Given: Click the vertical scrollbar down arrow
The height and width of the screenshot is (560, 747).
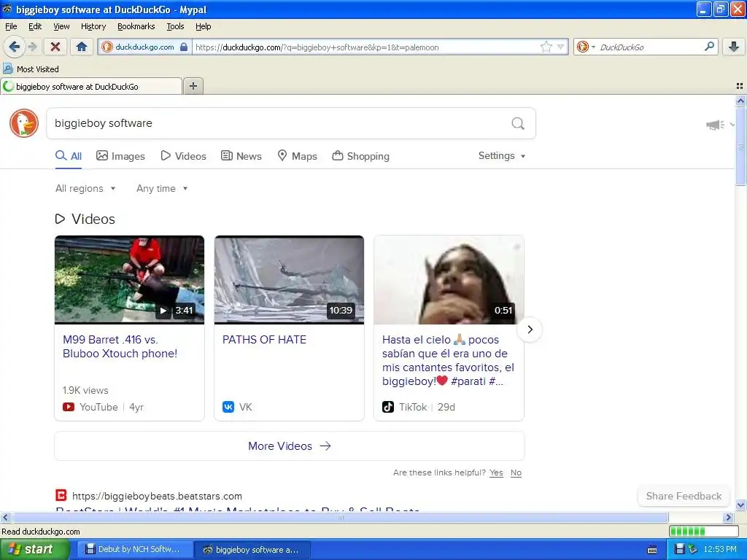Looking at the screenshot, I should pos(740,505).
